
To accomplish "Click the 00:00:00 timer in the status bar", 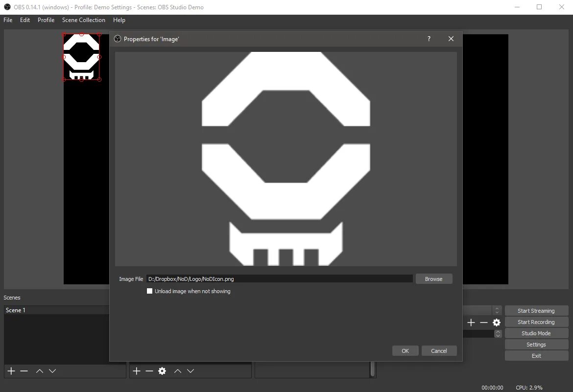I will 492,388.
